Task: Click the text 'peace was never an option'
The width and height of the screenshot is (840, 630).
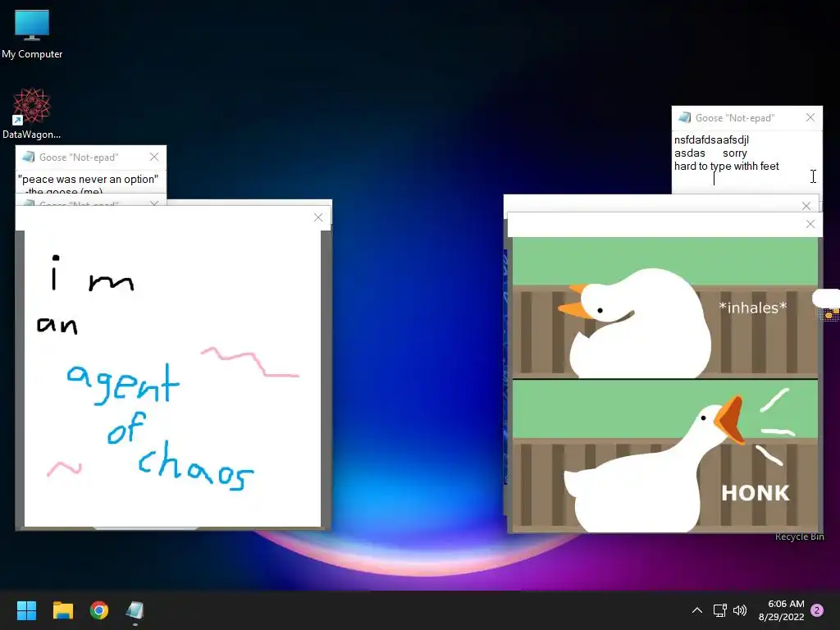Action: 88,179
